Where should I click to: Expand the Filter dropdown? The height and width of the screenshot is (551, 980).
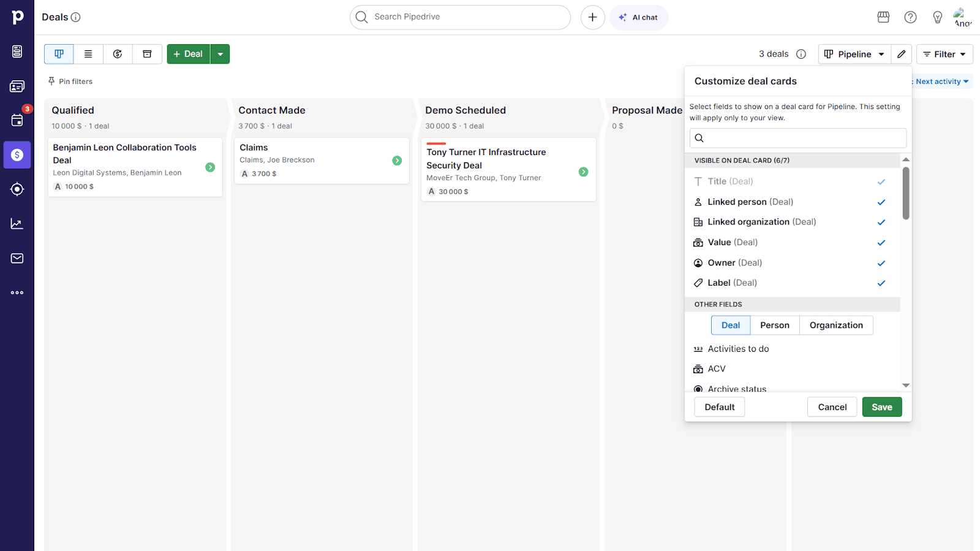(944, 54)
